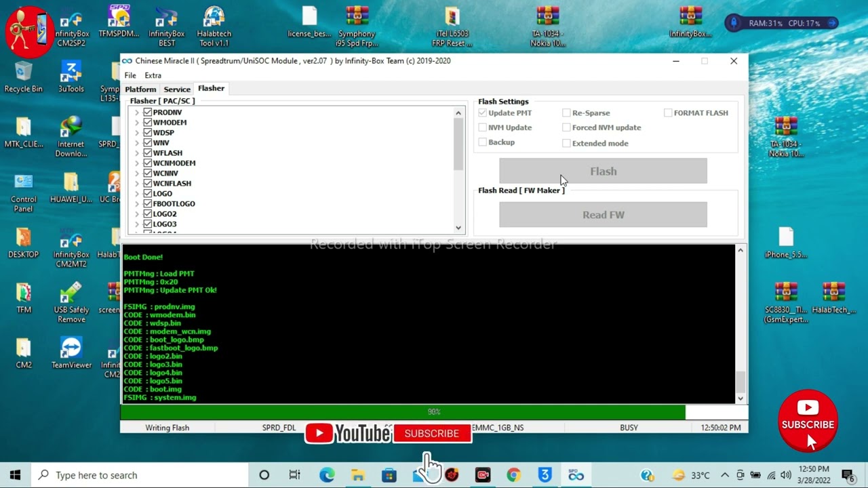Expand the WCNFLASH tree node

[x=137, y=184]
